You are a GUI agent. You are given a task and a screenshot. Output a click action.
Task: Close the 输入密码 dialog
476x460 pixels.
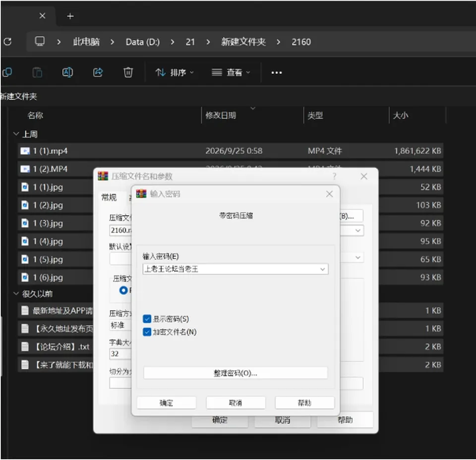point(329,194)
